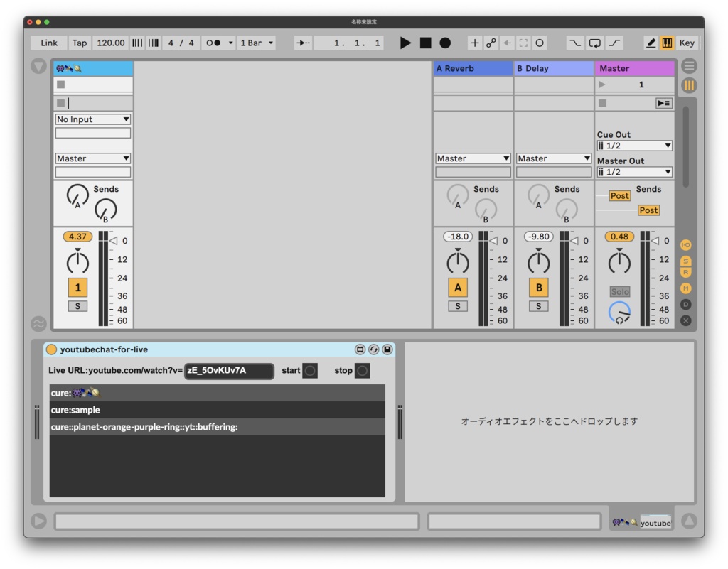Toggle Computer MIDI Keyboard icon

tap(667, 43)
